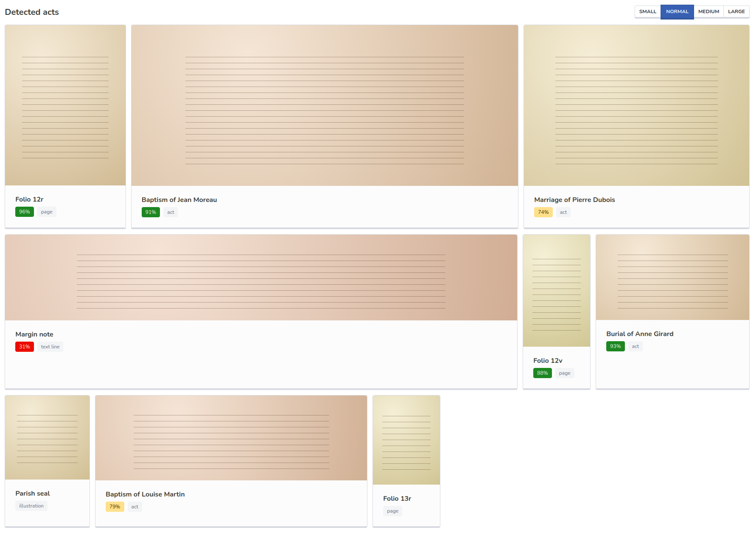Click the red 31% confidence badge
The width and height of the screenshot is (756, 533).
click(25, 347)
